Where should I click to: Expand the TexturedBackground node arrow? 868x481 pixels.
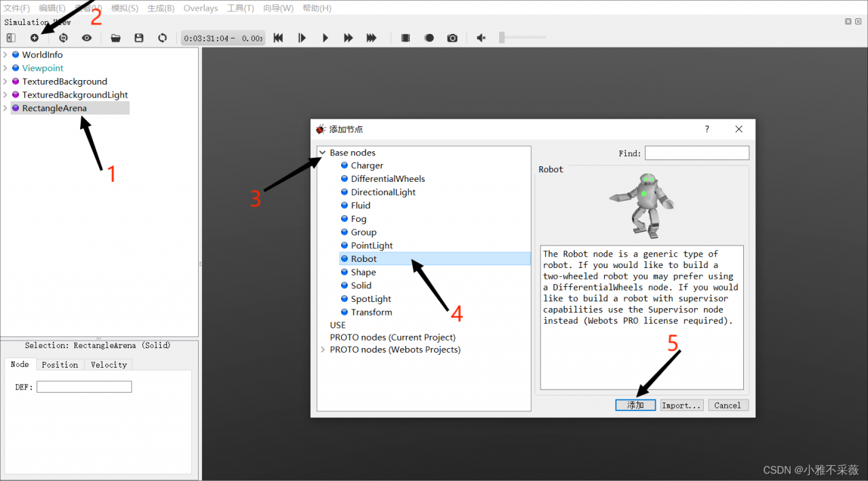5,81
